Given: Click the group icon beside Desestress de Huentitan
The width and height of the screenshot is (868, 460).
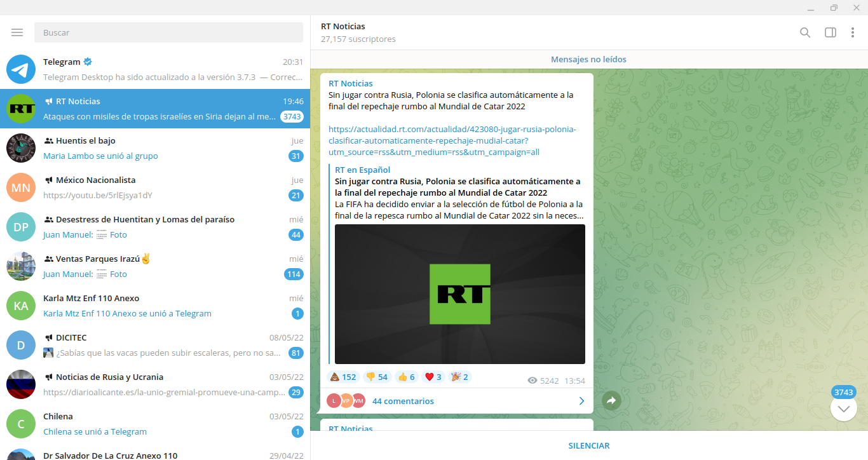Looking at the screenshot, I should tap(48, 219).
